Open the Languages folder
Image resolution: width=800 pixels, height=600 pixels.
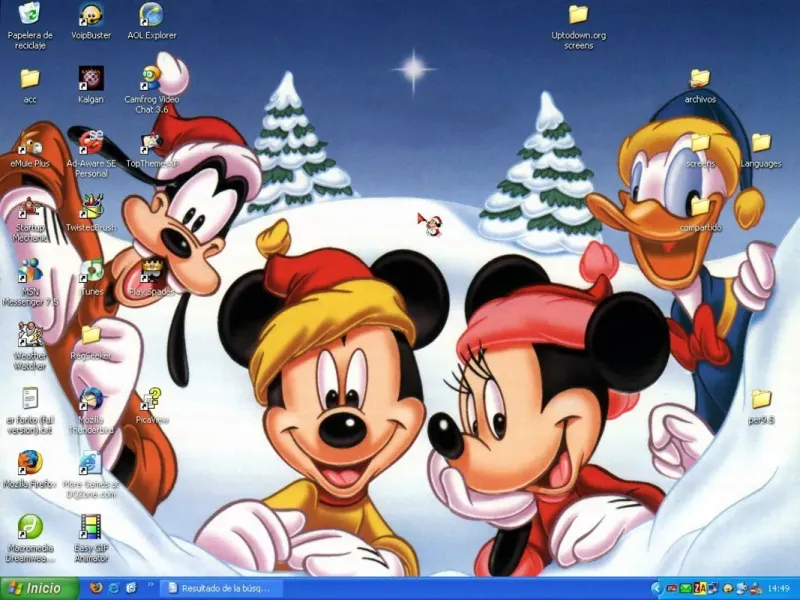coord(761,150)
